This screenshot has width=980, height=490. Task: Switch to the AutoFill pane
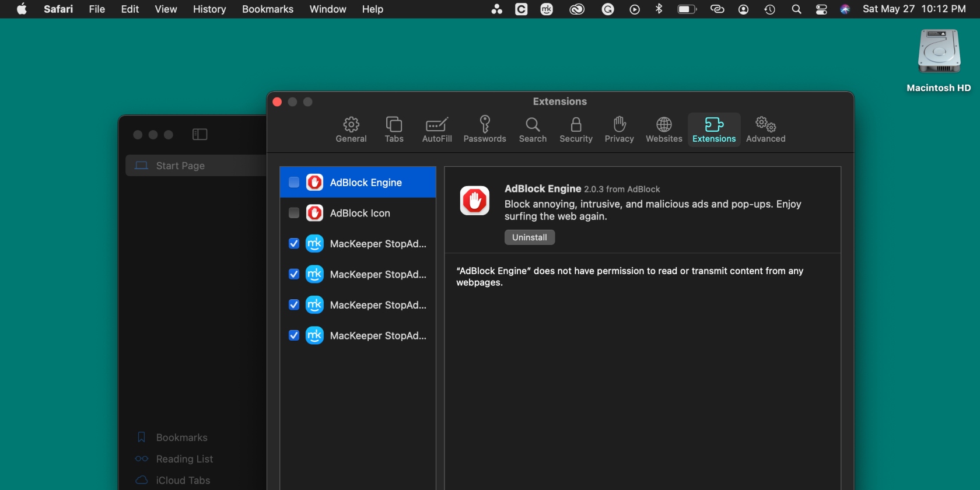click(437, 129)
